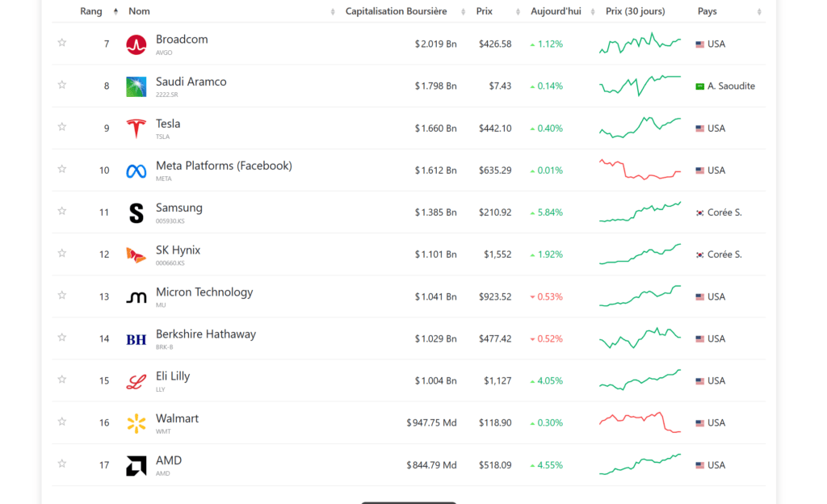
Task: Click the Walmart spark logo icon
Action: pyautogui.click(x=136, y=423)
